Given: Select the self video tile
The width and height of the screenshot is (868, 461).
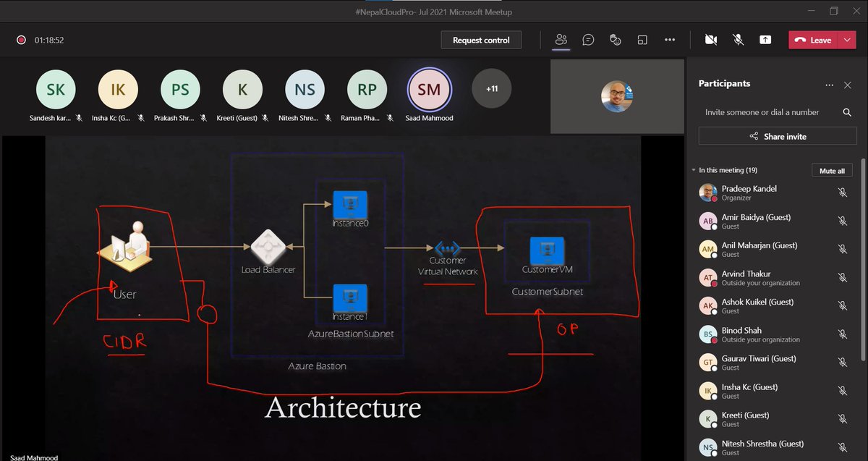Looking at the screenshot, I should click(617, 96).
